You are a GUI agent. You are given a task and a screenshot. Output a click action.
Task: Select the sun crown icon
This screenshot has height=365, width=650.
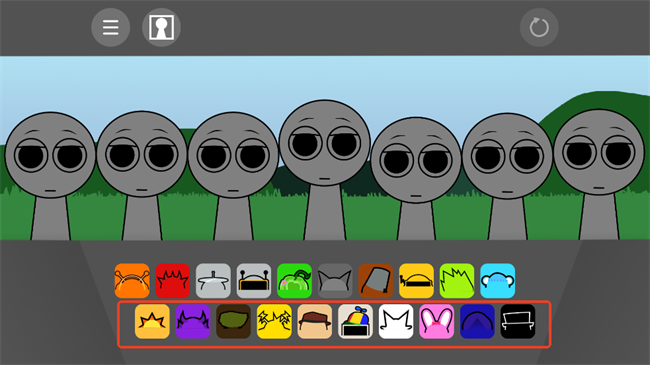point(153,321)
